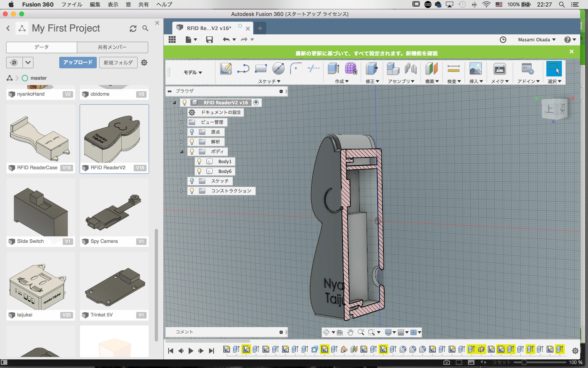Open the 修正 dropdown menu
588x368 pixels.
[372, 81]
